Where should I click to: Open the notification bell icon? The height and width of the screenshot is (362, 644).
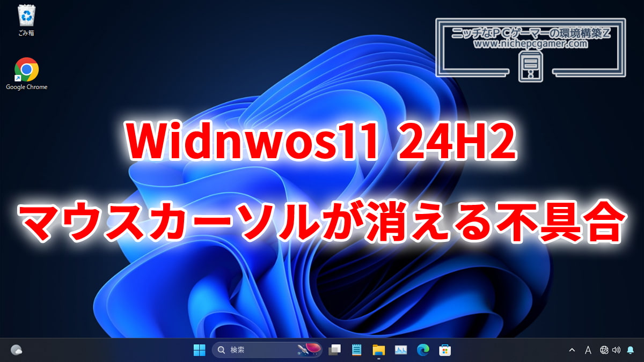coord(630,350)
